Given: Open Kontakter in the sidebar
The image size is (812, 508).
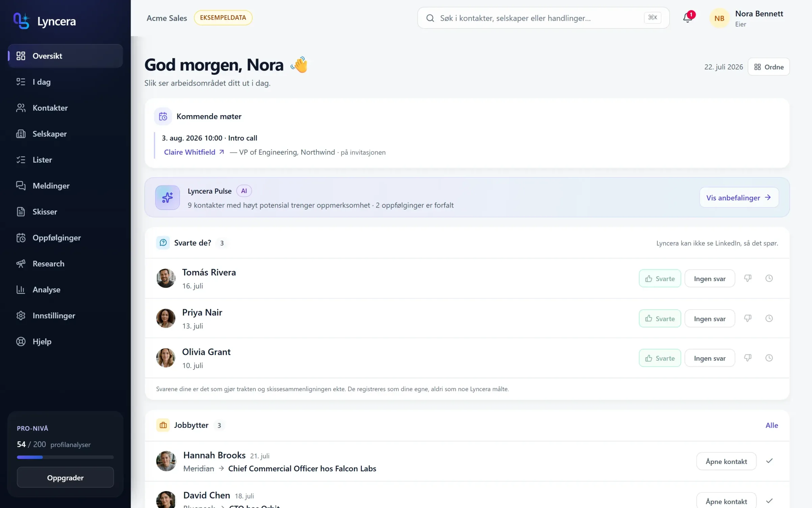Looking at the screenshot, I should point(65,108).
